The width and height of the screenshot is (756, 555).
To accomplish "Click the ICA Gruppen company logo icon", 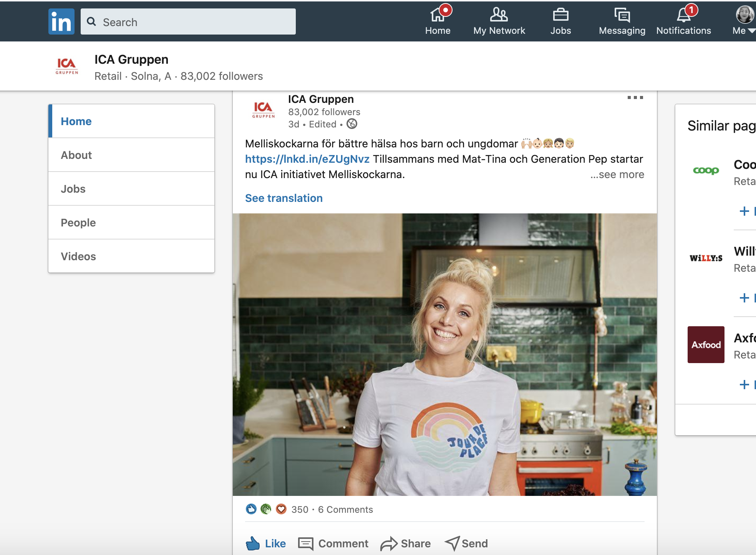I will click(x=67, y=66).
